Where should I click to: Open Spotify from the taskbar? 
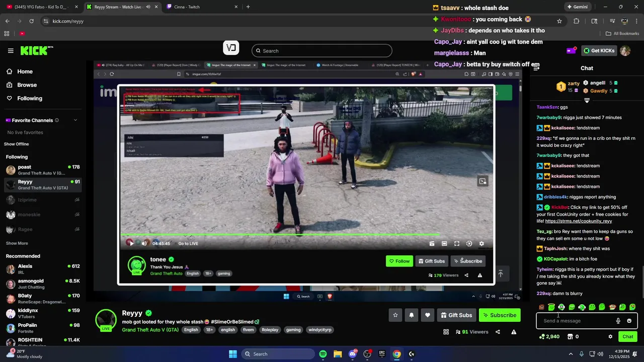point(323,354)
